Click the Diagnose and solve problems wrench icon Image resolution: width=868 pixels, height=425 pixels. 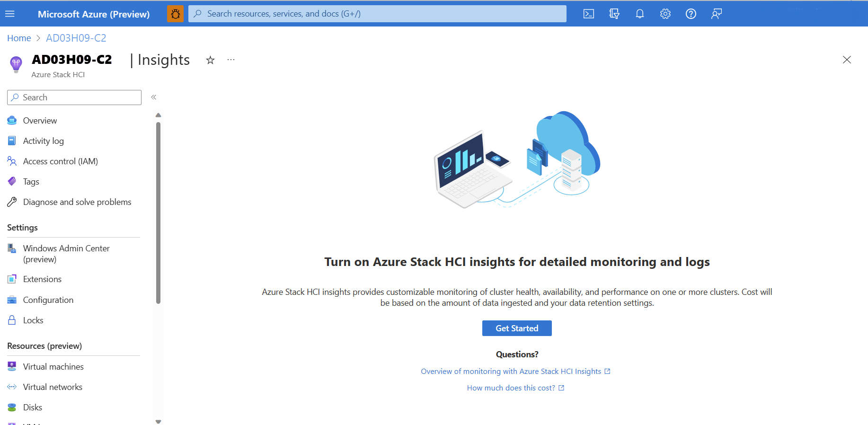12,202
